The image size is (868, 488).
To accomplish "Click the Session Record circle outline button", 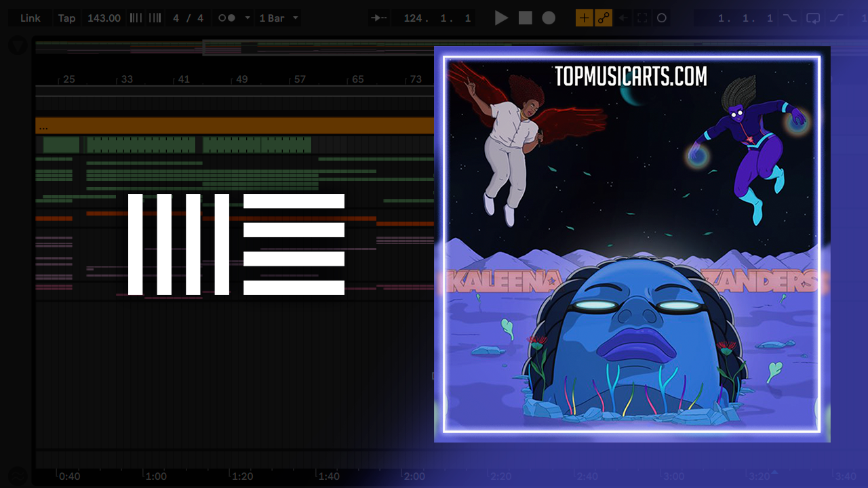I will [x=662, y=18].
